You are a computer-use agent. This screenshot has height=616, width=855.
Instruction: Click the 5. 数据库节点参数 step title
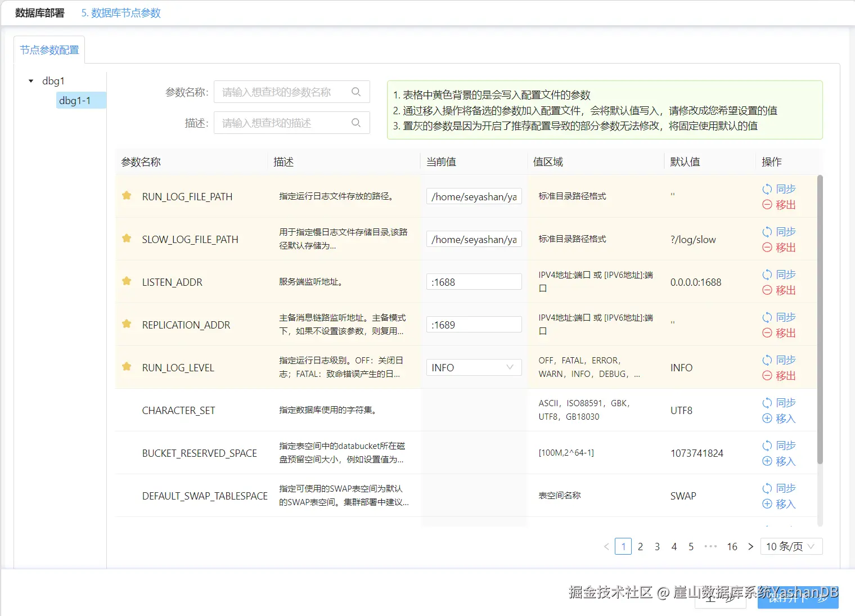click(x=121, y=13)
